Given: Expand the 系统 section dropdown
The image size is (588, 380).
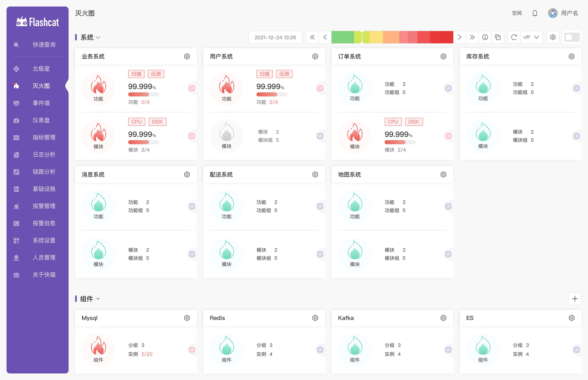Looking at the screenshot, I should pos(98,37).
